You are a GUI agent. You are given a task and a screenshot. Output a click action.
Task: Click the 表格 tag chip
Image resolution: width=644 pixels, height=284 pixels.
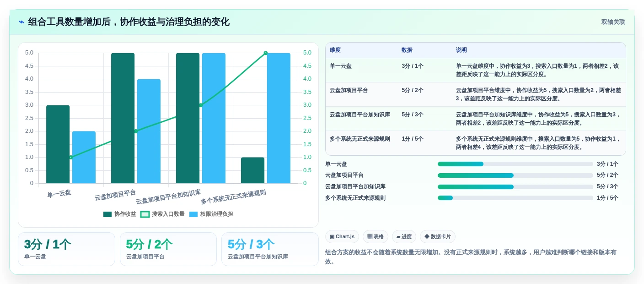(376, 237)
